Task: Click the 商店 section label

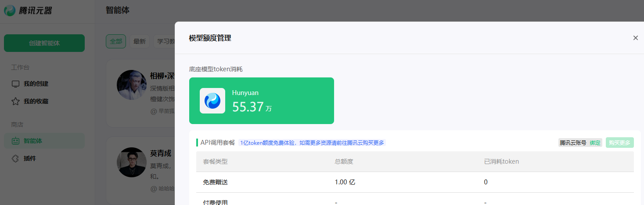Action: 17,124
